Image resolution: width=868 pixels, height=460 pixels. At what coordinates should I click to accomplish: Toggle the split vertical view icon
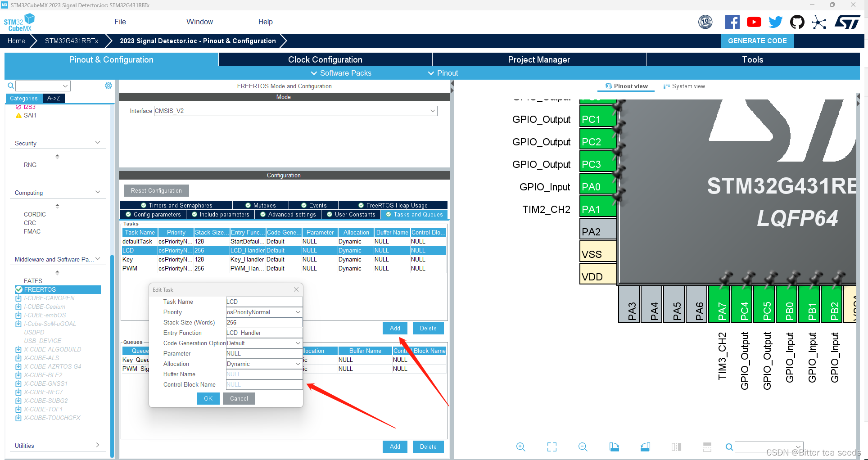pos(676,446)
